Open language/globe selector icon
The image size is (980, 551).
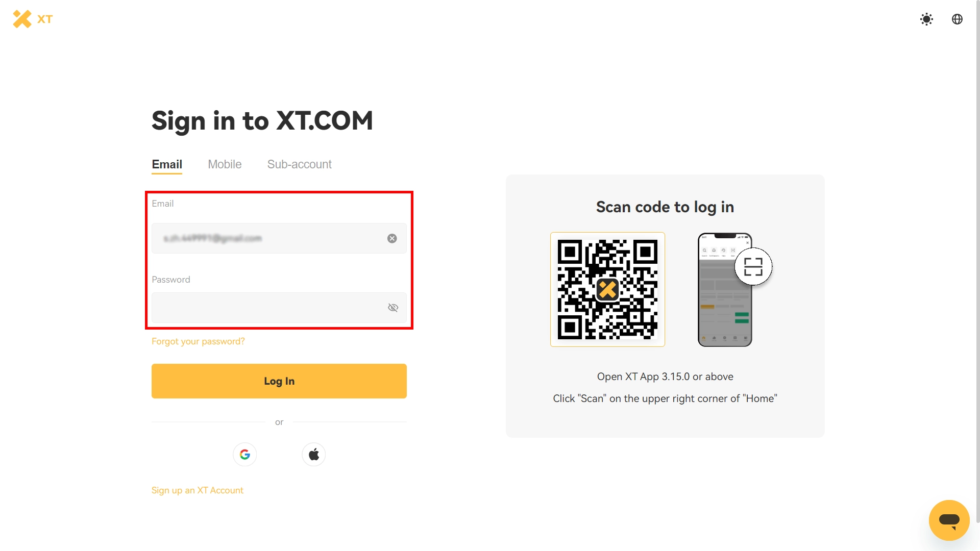coord(957,19)
